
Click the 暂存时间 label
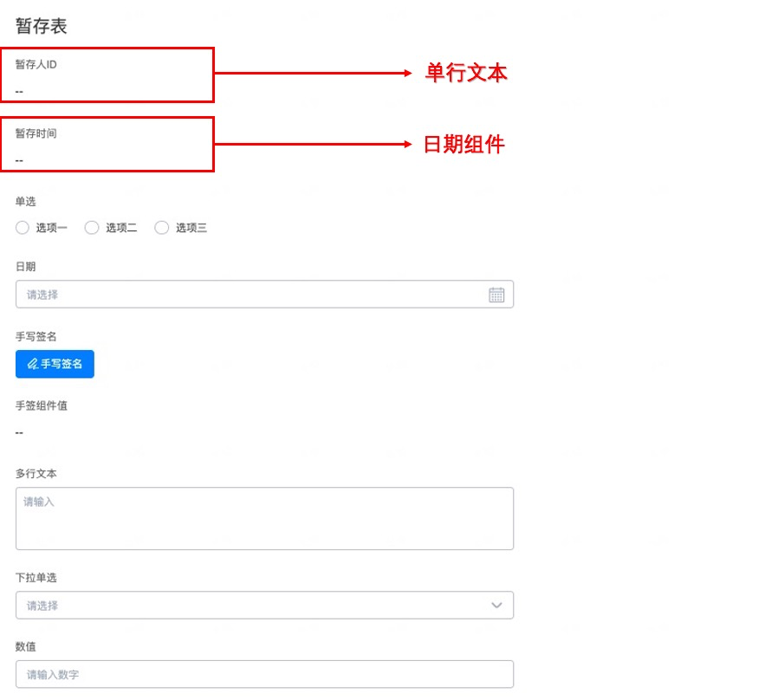click(36, 133)
